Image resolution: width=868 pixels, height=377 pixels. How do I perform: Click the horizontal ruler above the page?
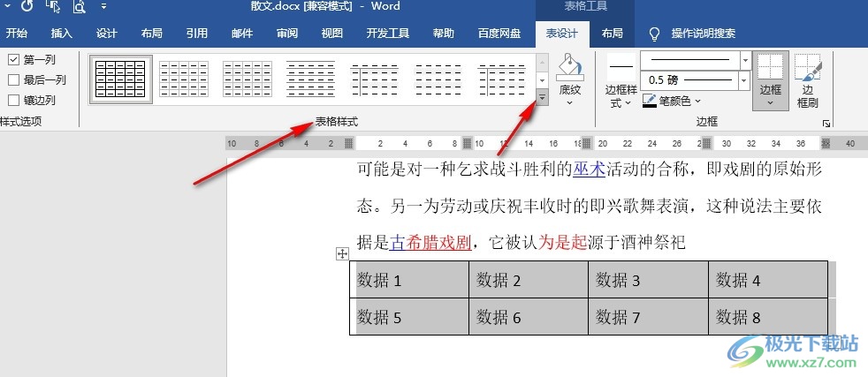coord(546,144)
